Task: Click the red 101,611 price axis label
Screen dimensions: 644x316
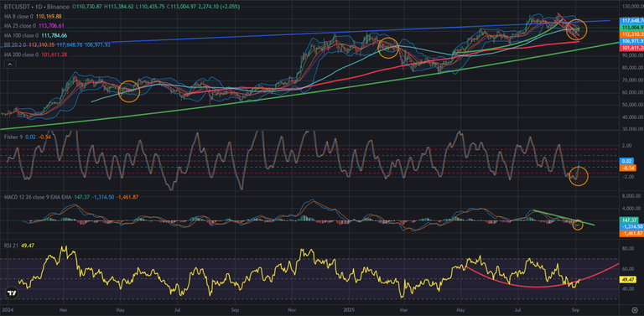Action: point(632,48)
